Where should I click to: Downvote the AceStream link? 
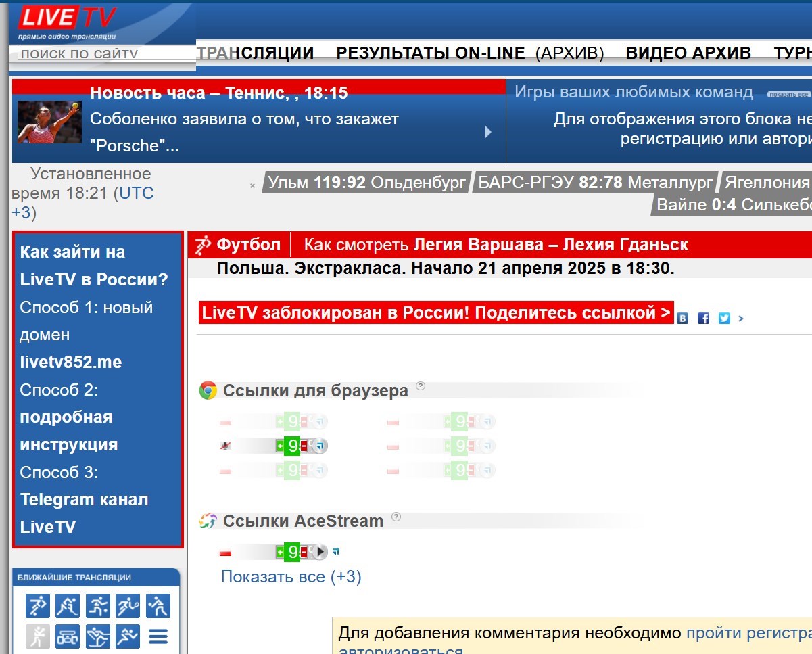[304, 552]
